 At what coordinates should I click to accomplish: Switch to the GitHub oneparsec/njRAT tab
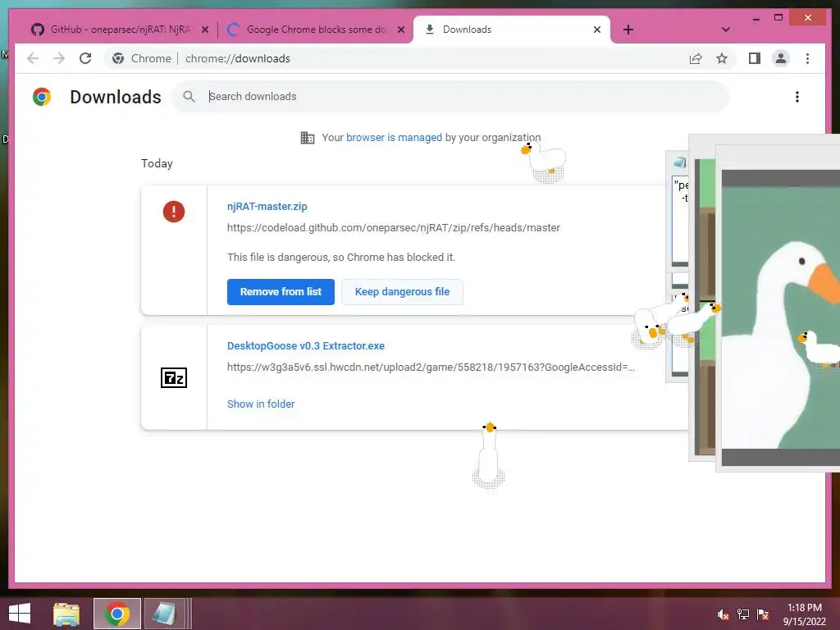119,30
